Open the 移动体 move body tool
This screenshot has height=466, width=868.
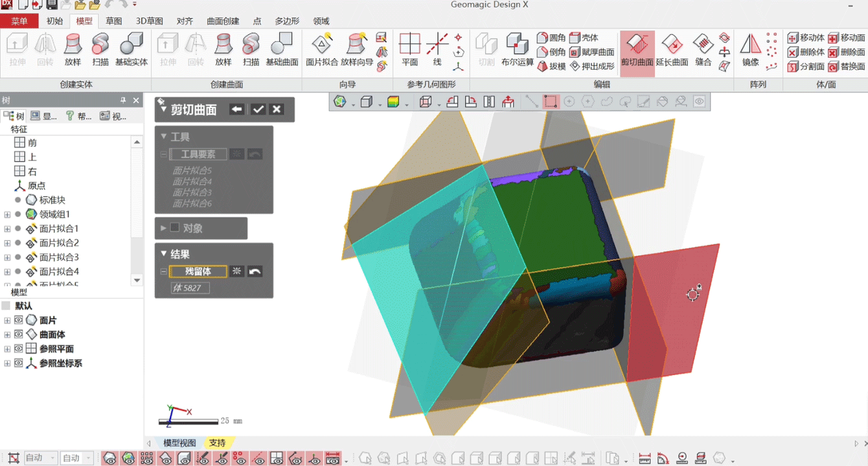click(x=806, y=38)
